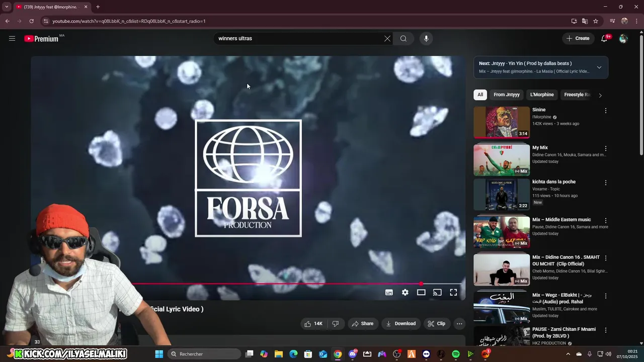Select the Freestyle Rap filter chip
The height and width of the screenshot is (362, 644).
577,95
